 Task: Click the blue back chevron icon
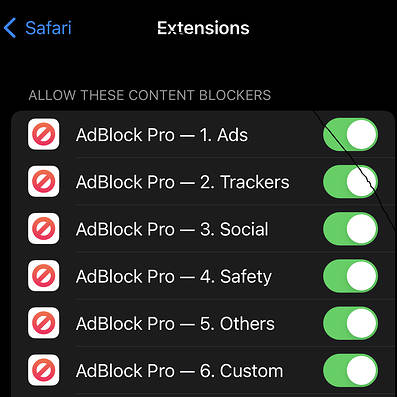coord(10,28)
